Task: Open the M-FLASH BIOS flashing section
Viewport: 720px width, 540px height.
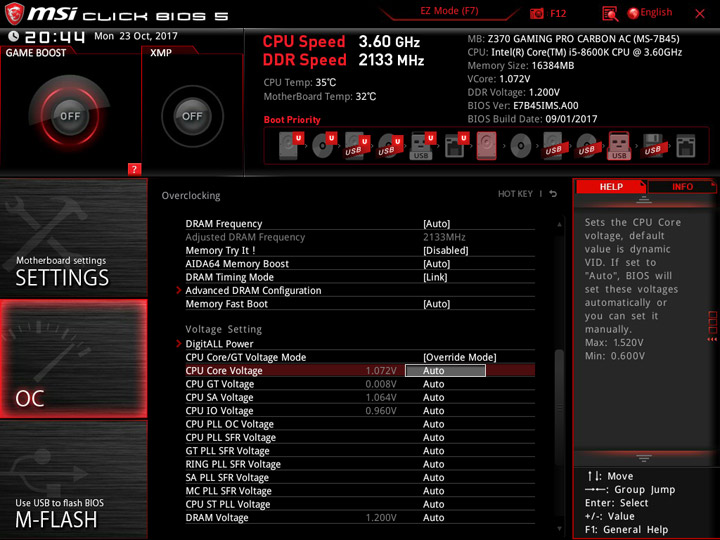Action: pos(73,479)
